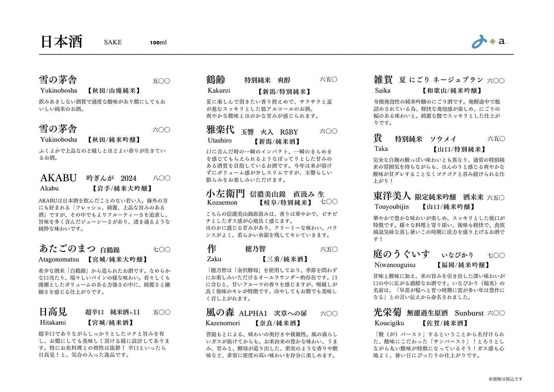Click '穂乃智' next to 作
Screen dimensions: 554x392
[255, 249]
